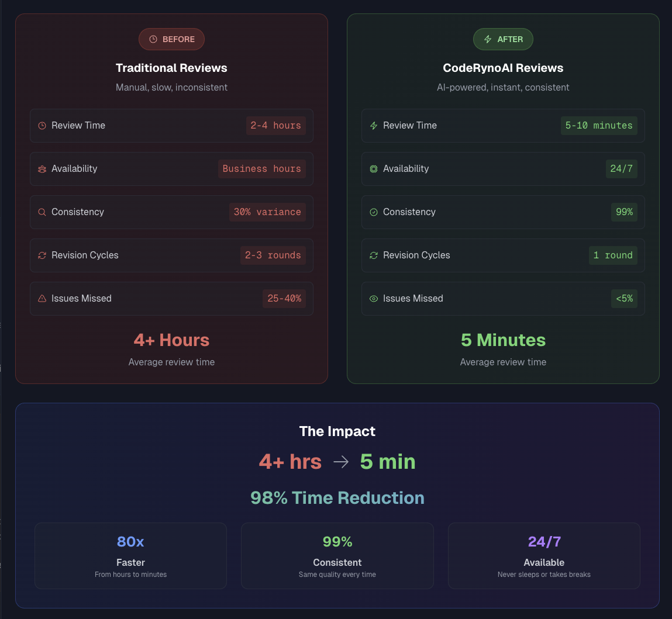Click the 'Traditional Reviews' heading
Screen dimensions: 672x619
(171, 68)
